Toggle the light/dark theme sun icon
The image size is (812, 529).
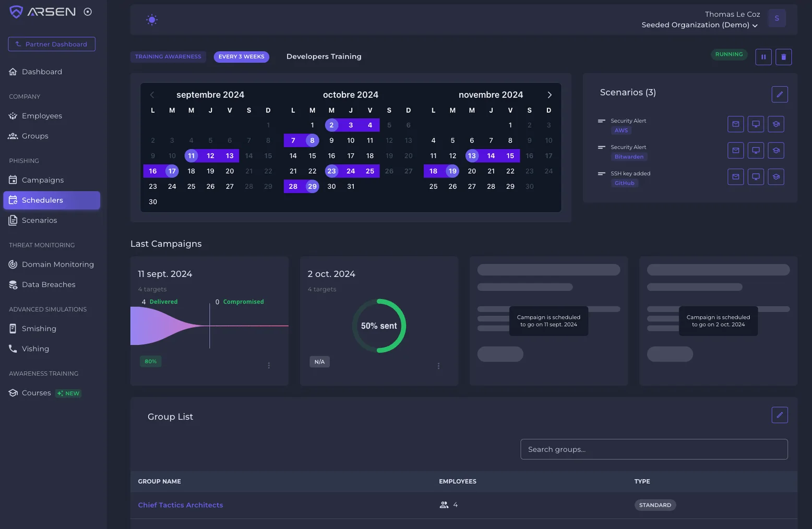[152, 20]
